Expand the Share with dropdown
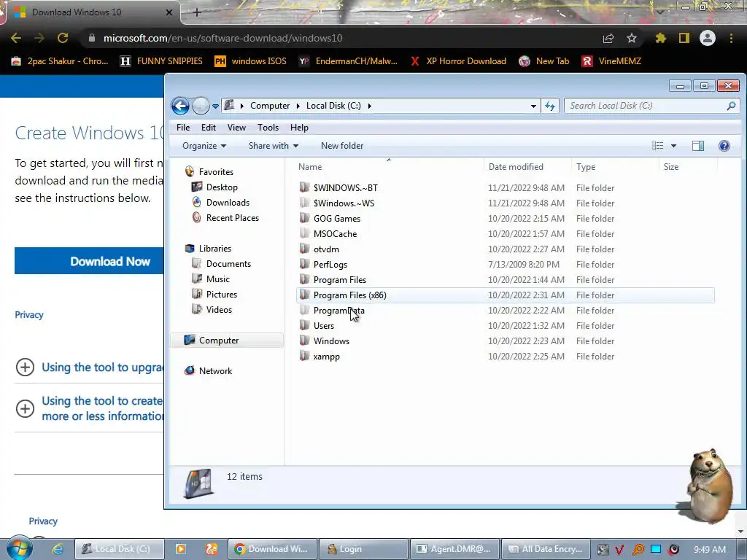 tap(273, 146)
